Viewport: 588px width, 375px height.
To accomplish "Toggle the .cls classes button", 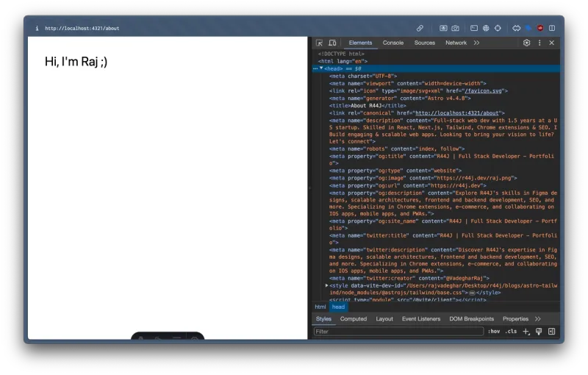I will click(x=511, y=332).
